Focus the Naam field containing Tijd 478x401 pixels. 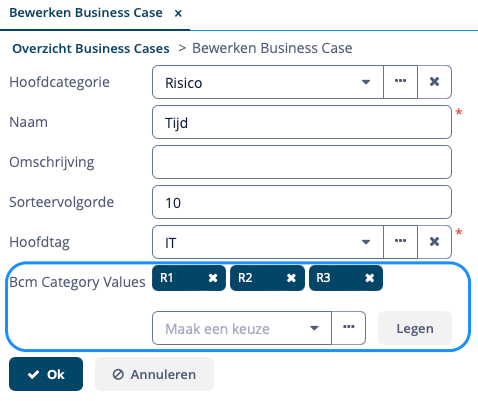pyautogui.click(x=302, y=122)
